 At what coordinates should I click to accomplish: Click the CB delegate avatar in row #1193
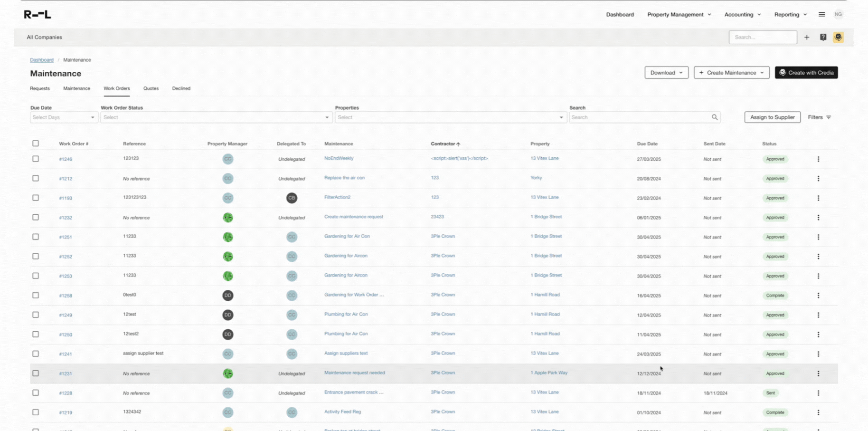(292, 198)
